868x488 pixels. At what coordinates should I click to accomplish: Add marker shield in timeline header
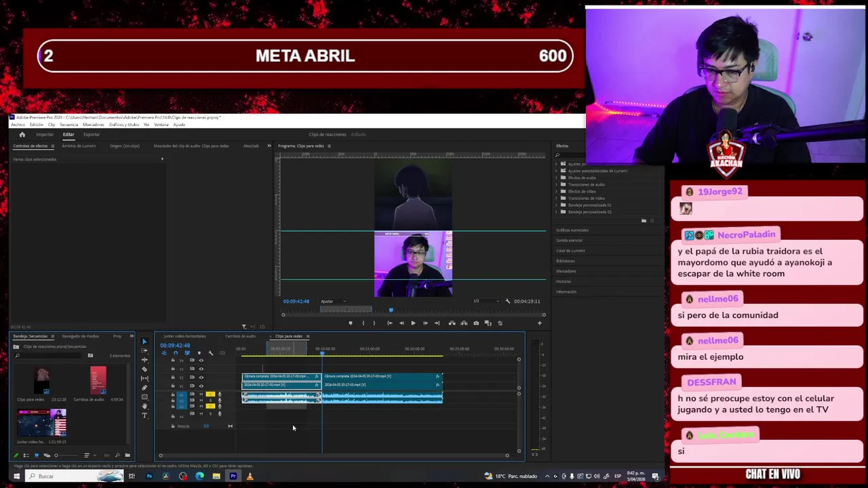coord(199,353)
